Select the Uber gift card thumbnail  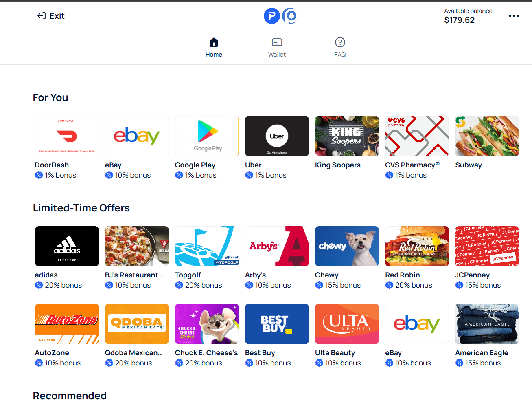(x=277, y=136)
